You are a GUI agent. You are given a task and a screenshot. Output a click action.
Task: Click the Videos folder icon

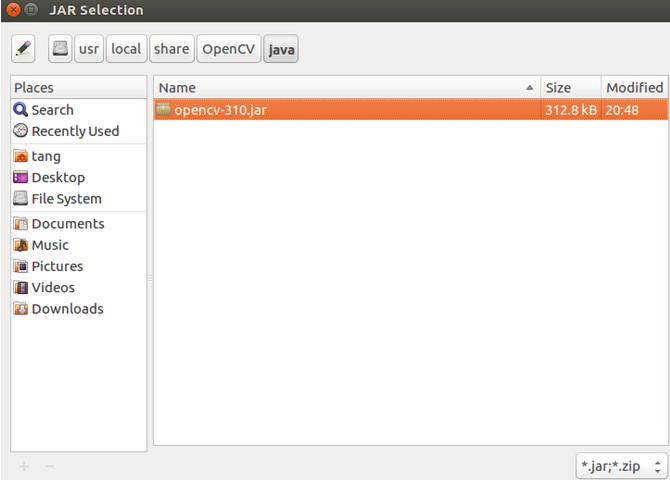20,287
